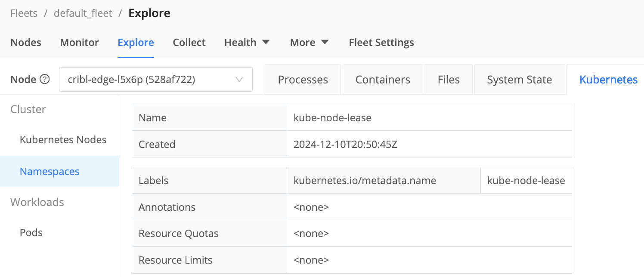Open Fleet Settings
The height and width of the screenshot is (277, 644).
tap(381, 42)
